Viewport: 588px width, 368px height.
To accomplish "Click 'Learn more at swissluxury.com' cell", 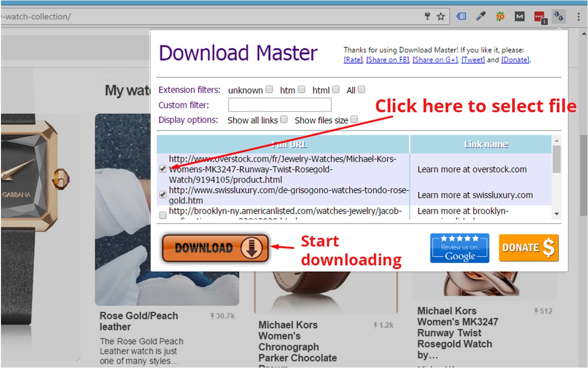I will click(475, 195).
